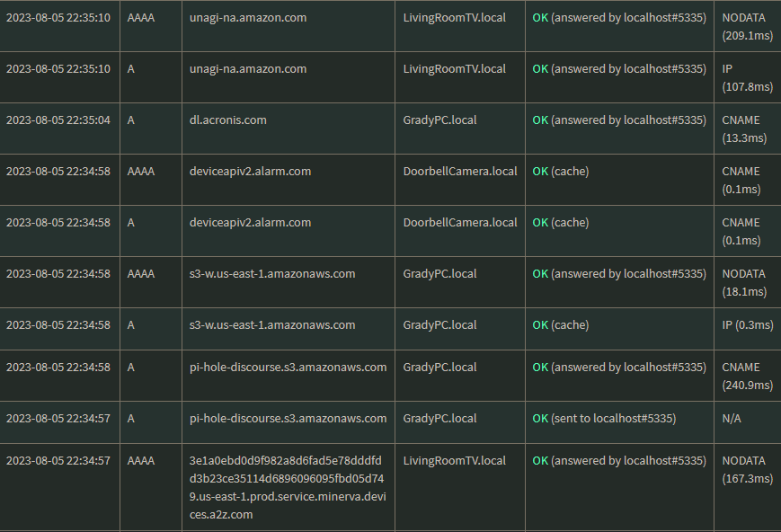
Task: Click the 22:35:10 timestamp in the IP (107.8ms) row
Action: pos(58,69)
